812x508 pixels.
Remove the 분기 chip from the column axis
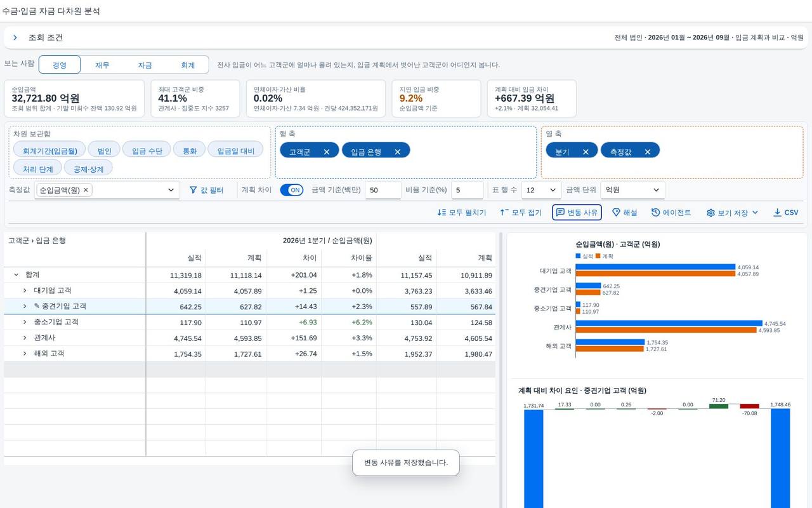tap(586, 152)
